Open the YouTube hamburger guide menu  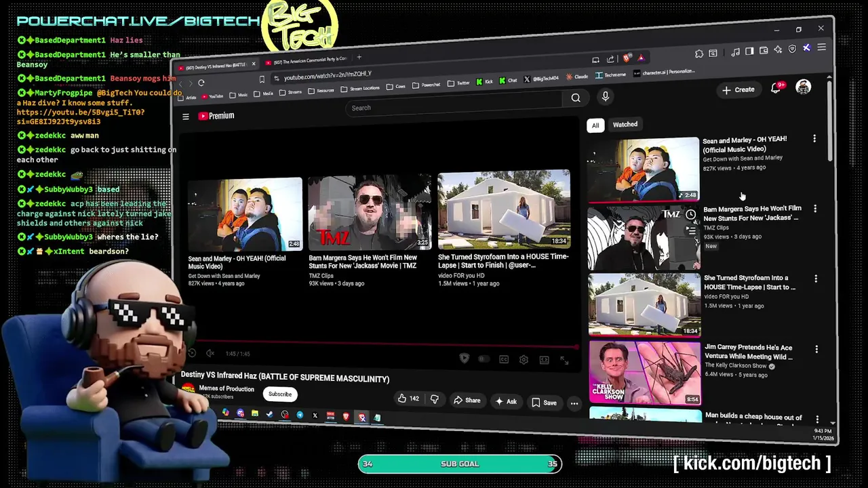[x=185, y=117]
